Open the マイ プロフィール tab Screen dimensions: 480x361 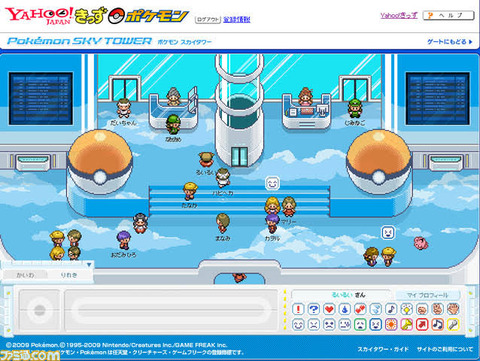pyautogui.click(x=428, y=295)
